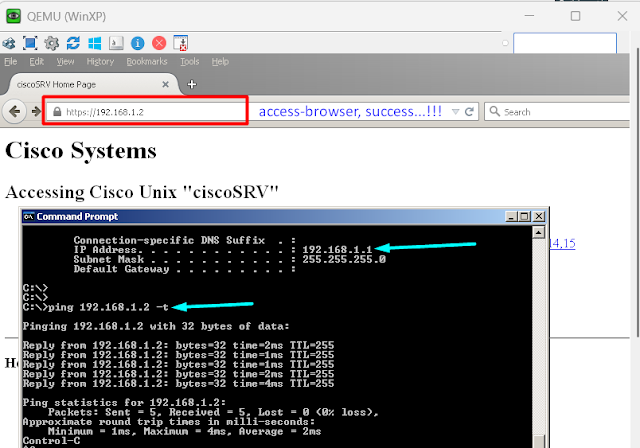Open the File menu
640x448 pixels.
click(x=11, y=62)
